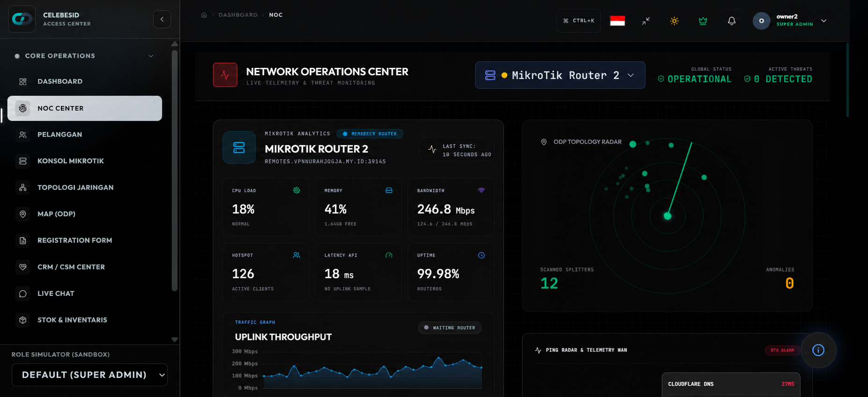
Task: Click the Mikrotik analytics router icon
Action: tap(239, 147)
